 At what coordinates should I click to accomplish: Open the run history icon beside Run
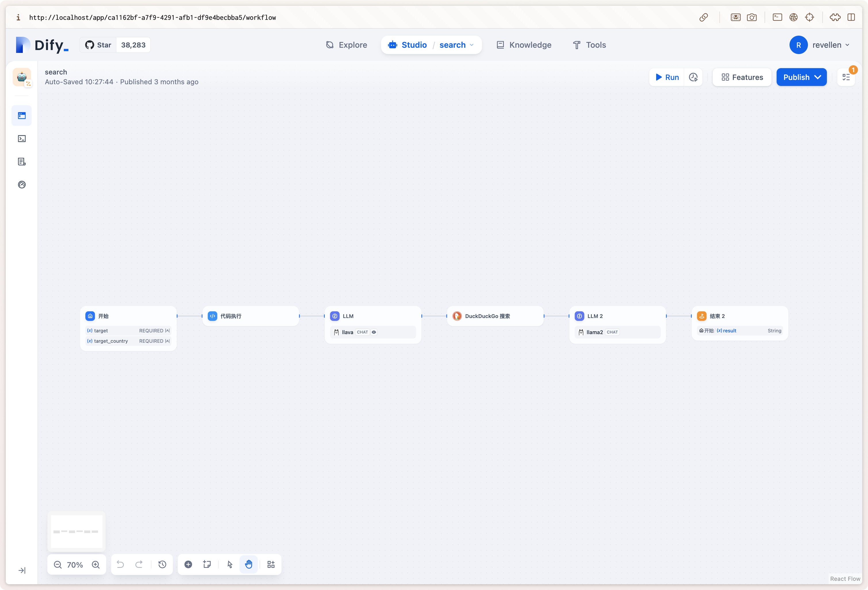click(693, 77)
